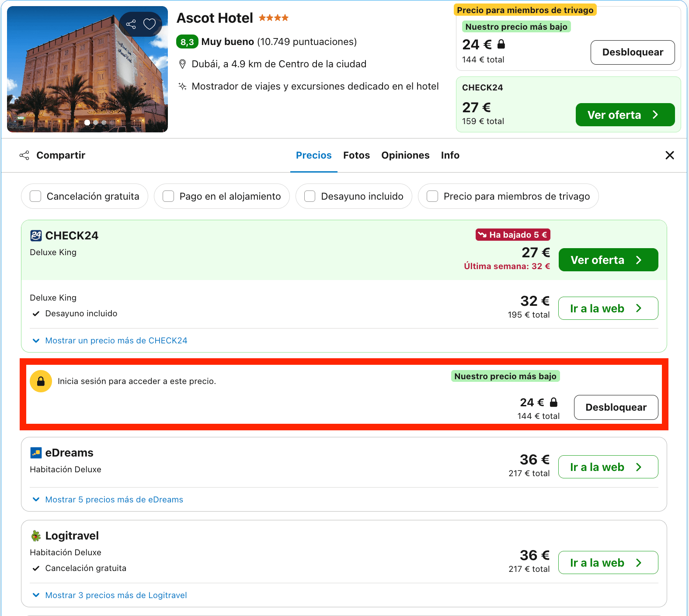
Task: Check the Desayuno incluido filter
Action: point(310,196)
